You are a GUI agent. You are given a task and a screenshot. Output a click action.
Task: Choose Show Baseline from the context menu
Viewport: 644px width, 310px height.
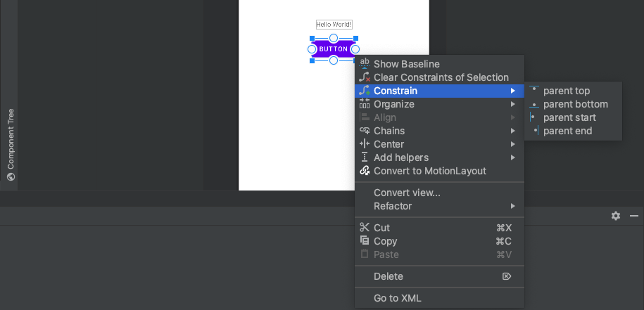click(439, 64)
